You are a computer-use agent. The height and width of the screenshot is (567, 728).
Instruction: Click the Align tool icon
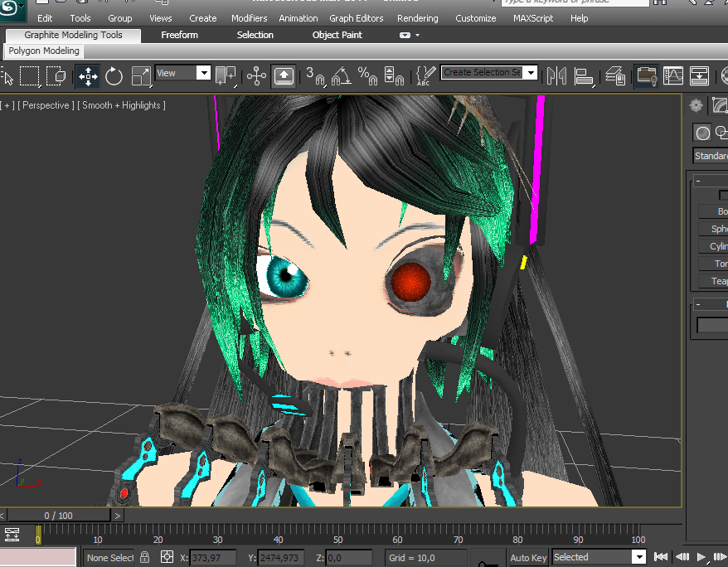[x=583, y=76]
